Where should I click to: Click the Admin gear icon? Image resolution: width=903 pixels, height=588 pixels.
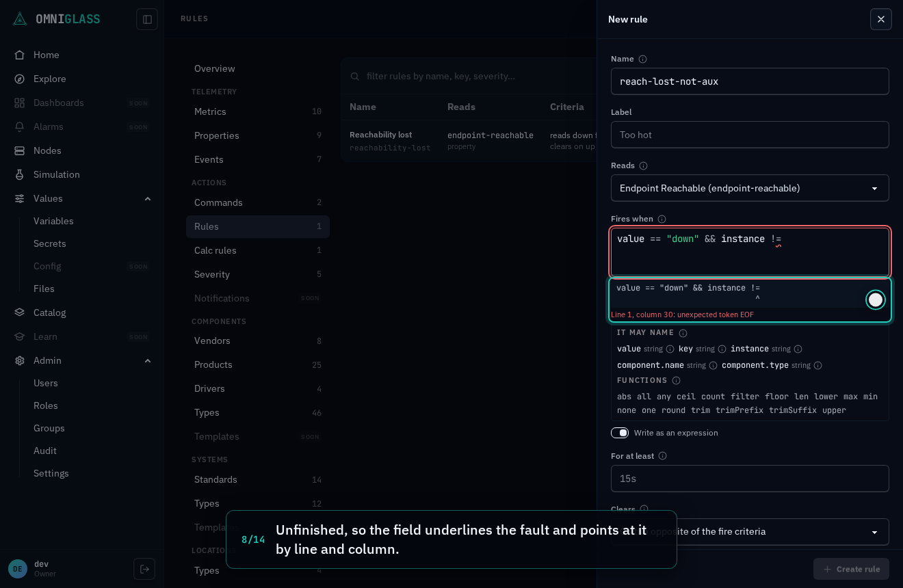click(20, 360)
